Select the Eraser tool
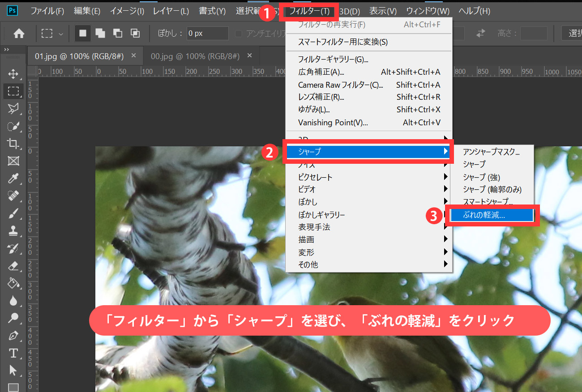Viewport: 582px width, 392px height. pyautogui.click(x=13, y=266)
